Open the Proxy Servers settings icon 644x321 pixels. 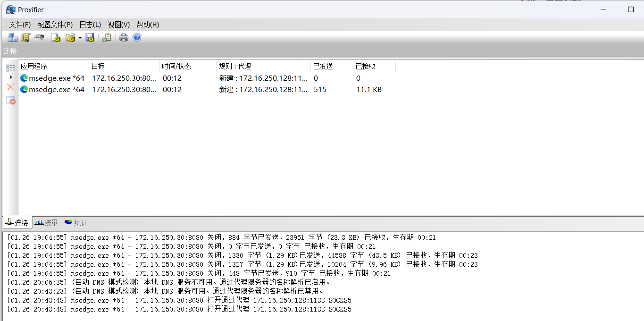(x=13, y=38)
